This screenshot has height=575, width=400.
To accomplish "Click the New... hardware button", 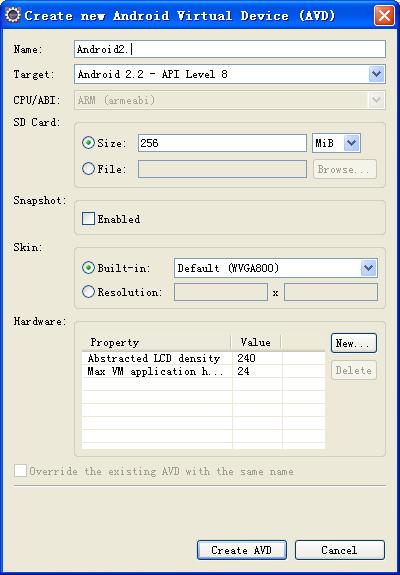I will click(354, 343).
